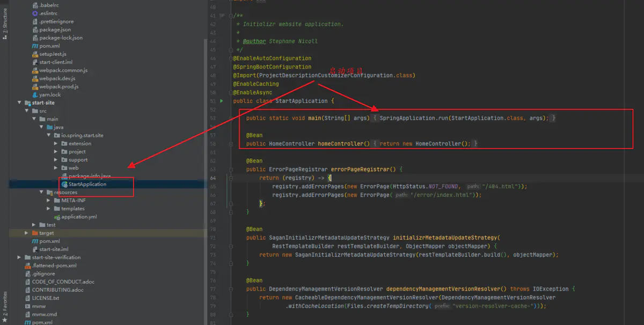Click the @author tag in Javadoc

254,41
